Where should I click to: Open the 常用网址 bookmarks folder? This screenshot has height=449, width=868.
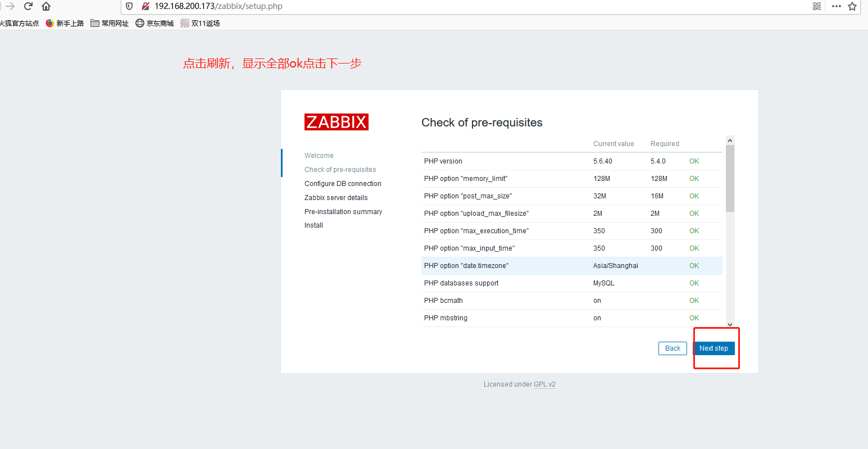pyautogui.click(x=110, y=23)
